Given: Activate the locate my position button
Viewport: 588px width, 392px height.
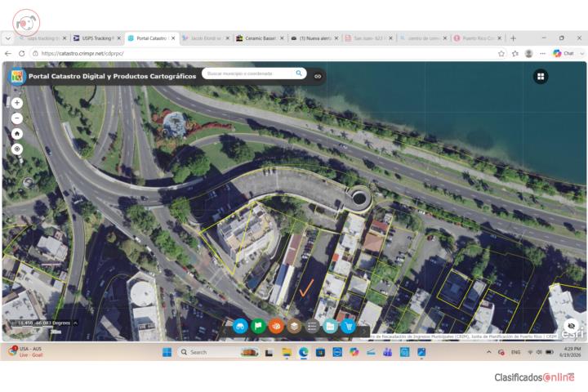Looking at the screenshot, I should click(17, 149).
